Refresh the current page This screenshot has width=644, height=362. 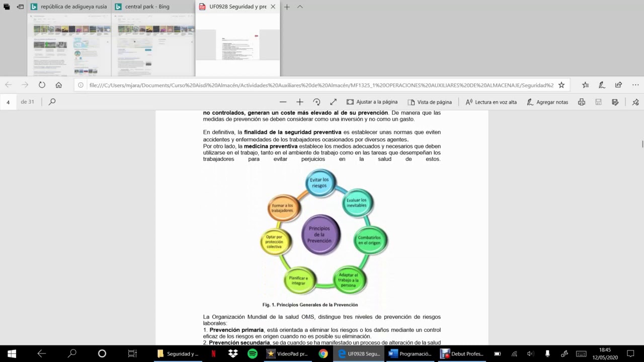tap(42, 85)
